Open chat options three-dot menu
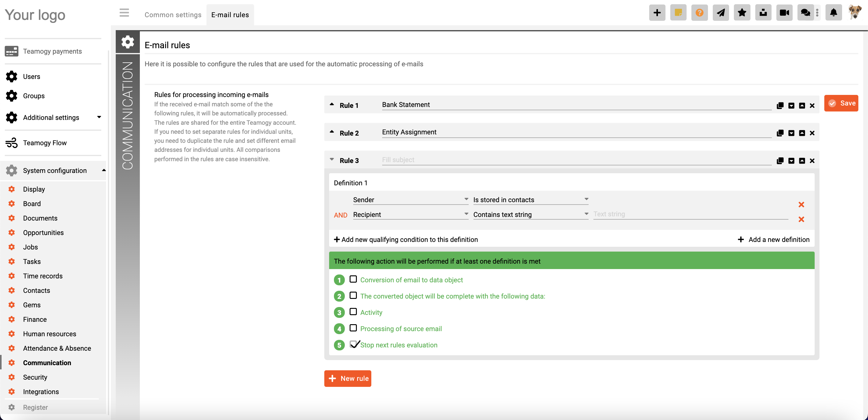Screen dimensions: 868x420 (817, 13)
